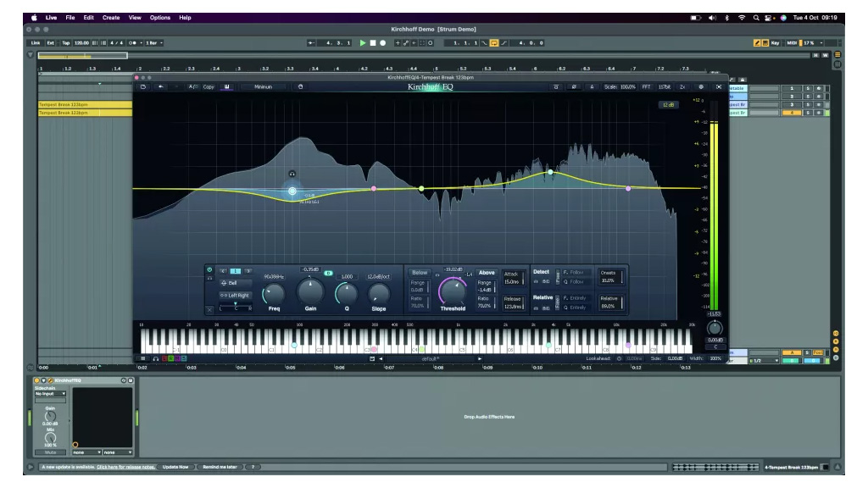Open the View menu
This screenshot has height=488, width=868.
click(x=135, y=18)
